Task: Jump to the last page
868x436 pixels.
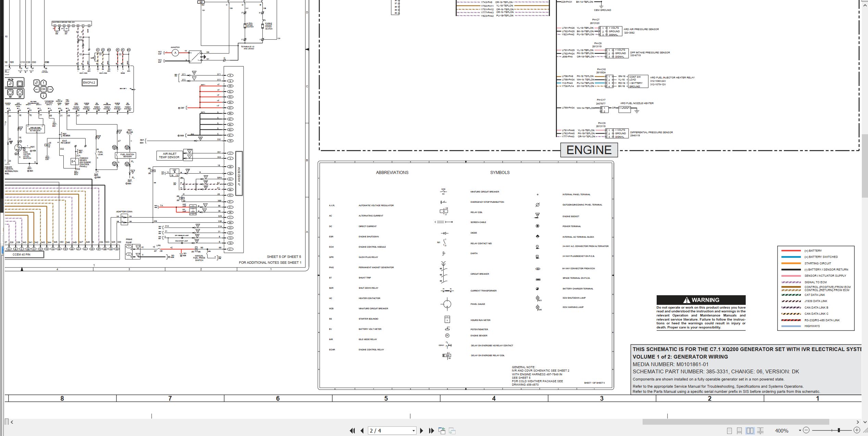Action: [431, 431]
